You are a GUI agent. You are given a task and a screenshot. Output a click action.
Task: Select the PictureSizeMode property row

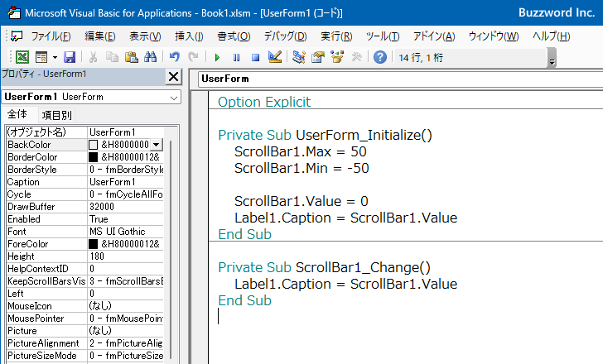(84, 356)
